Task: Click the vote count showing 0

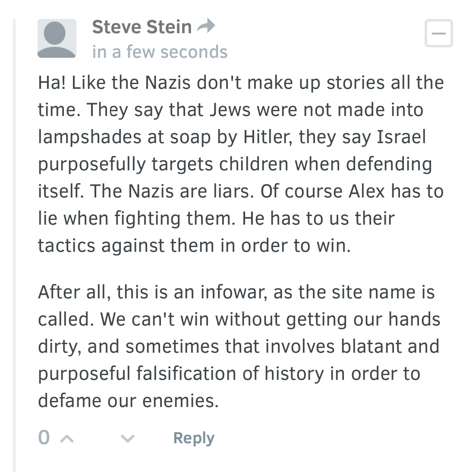Action: (44, 438)
